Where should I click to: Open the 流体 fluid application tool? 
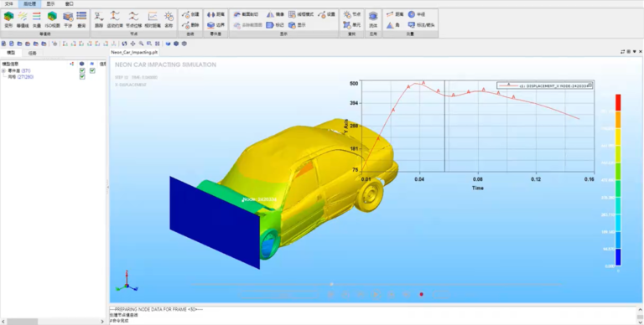point(373,19)
